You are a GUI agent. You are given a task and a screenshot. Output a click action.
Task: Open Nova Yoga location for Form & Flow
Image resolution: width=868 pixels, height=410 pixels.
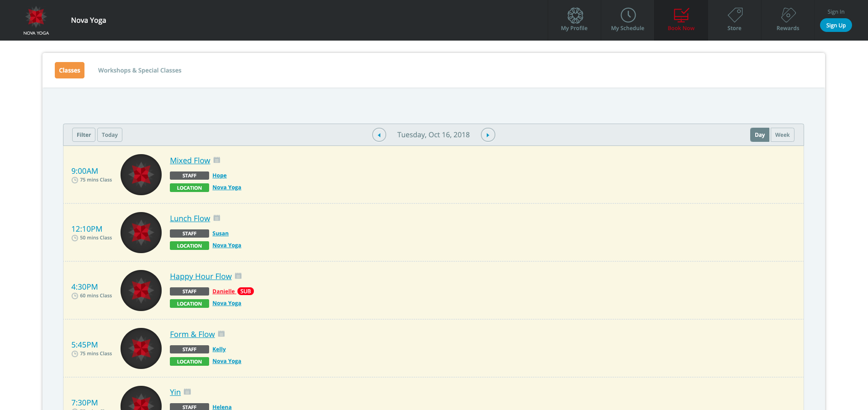click(x=226, y=361)
